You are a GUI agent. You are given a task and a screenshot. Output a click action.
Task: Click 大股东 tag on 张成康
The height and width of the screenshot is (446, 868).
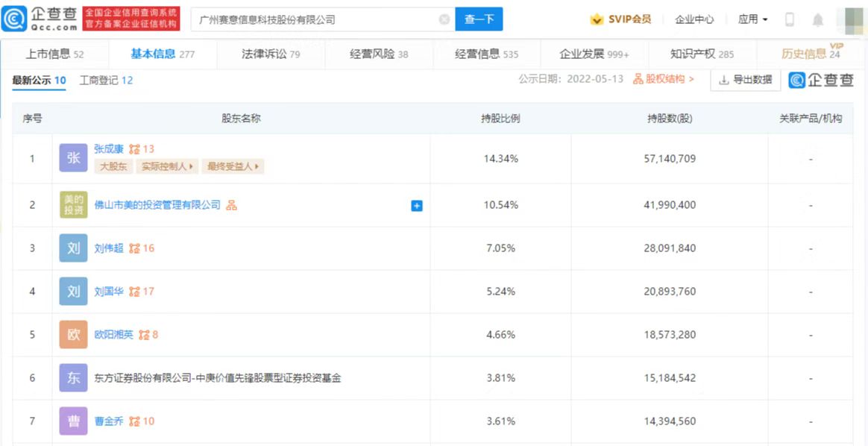pos(113,166)
